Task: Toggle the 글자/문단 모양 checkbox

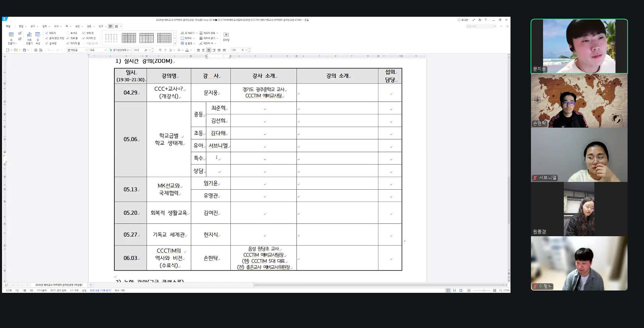Action: (x=47, y=38)
